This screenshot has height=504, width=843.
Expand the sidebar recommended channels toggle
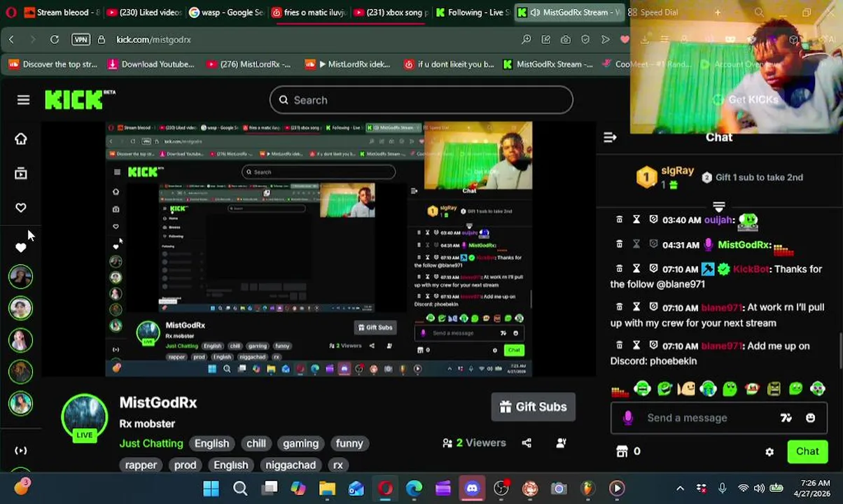pyautogui.click(x=21, y=451)
